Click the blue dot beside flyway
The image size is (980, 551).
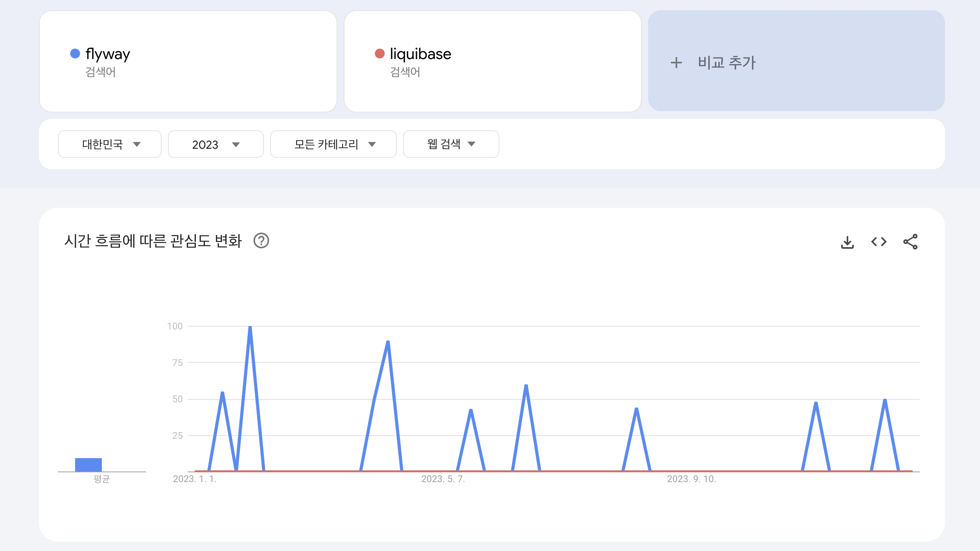(75, 54)
